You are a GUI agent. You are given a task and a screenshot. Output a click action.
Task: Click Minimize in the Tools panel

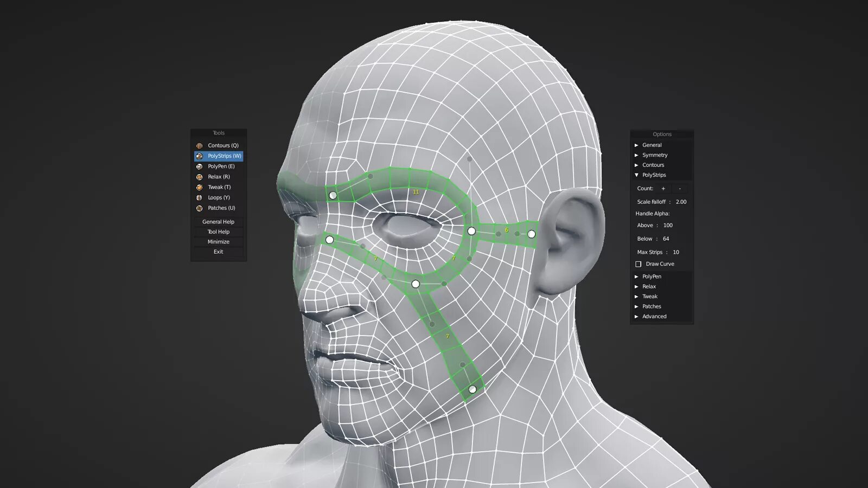point(218,242)
